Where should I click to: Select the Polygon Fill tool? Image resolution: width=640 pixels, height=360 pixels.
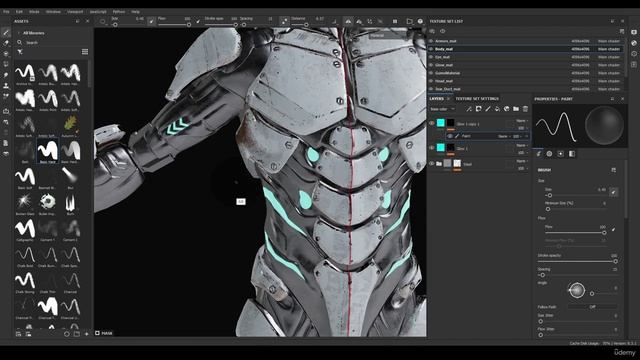[x=6, y=64]
